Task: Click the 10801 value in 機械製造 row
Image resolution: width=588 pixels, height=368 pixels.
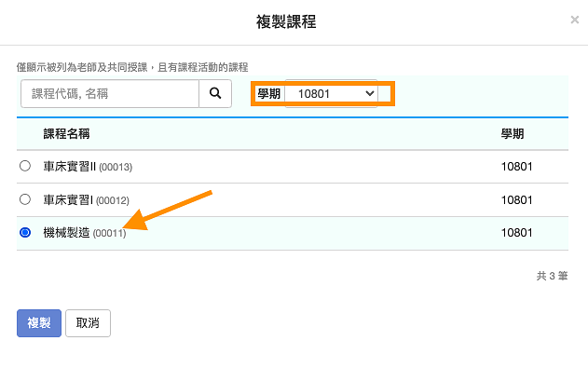Action: [x=517, y=233]
